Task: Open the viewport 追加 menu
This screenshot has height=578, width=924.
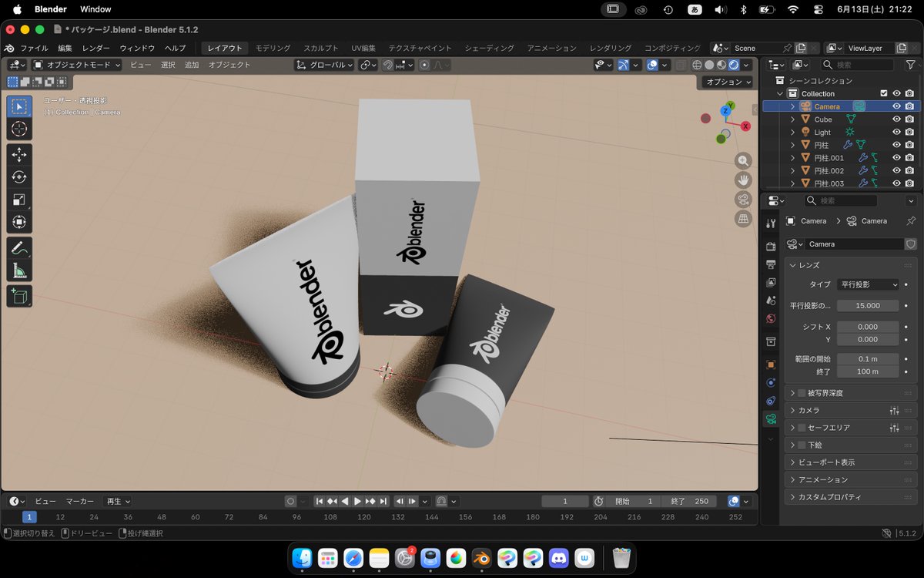Action: [192, 66]
